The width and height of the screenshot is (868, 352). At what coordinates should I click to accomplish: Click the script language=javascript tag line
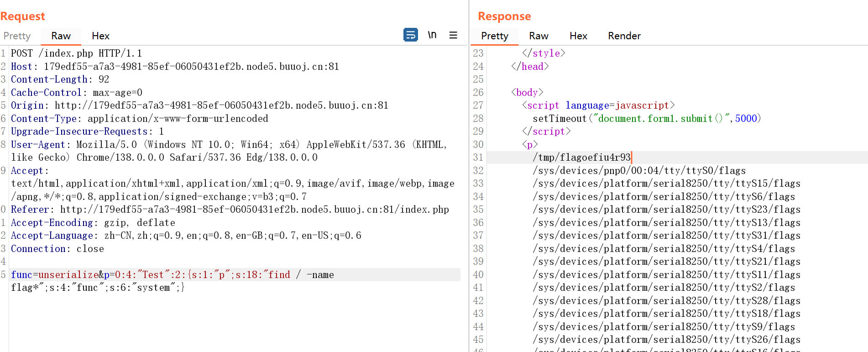click(598, 105)
